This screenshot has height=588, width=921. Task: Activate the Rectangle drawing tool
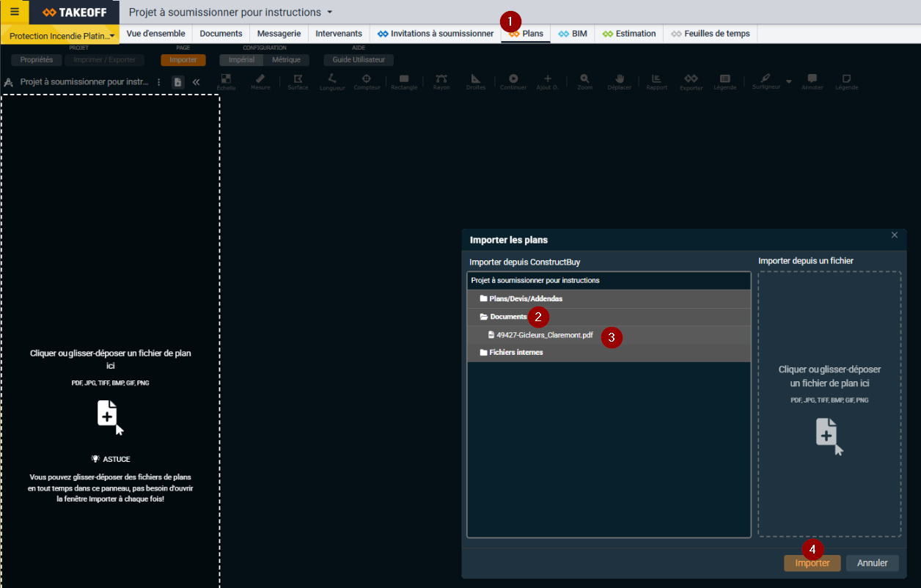404,81
